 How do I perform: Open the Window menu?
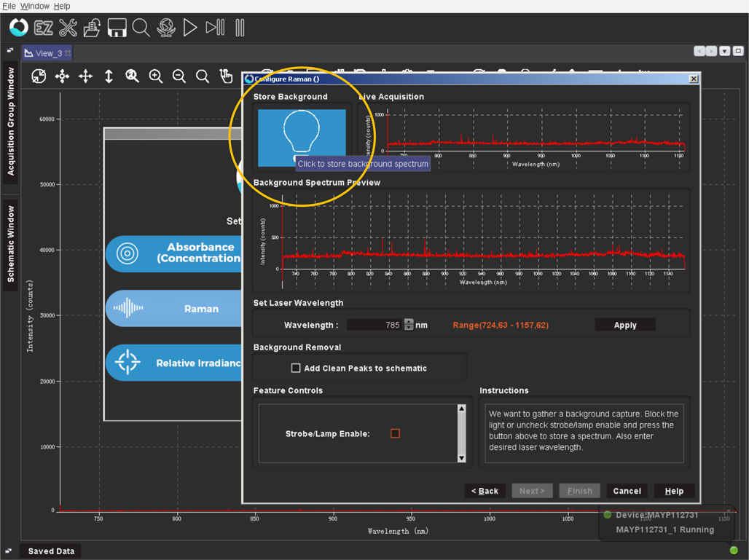[x=35, y=7]
